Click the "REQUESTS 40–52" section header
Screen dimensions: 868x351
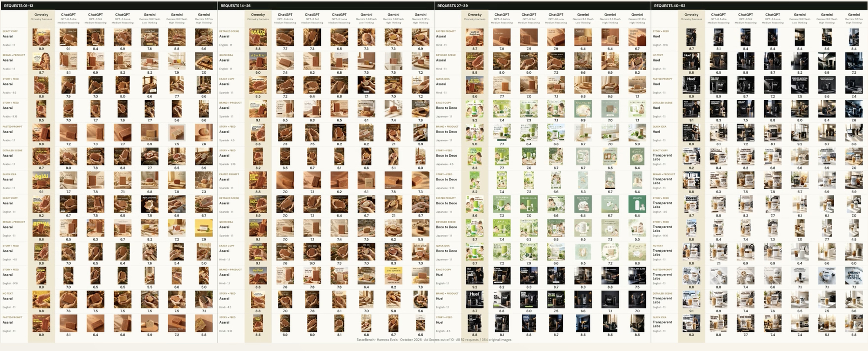pos(669,6)
